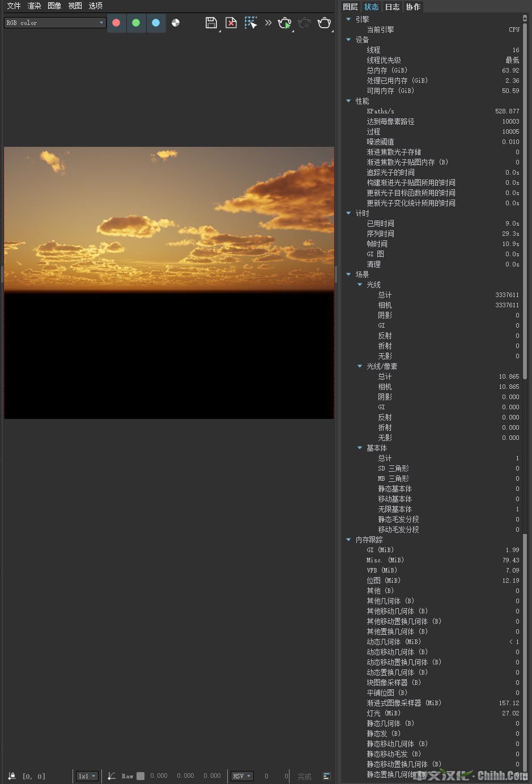
Task: Open the 1x1 sample size dropdown
Action: pyautogui.click(x=87, y=776)
